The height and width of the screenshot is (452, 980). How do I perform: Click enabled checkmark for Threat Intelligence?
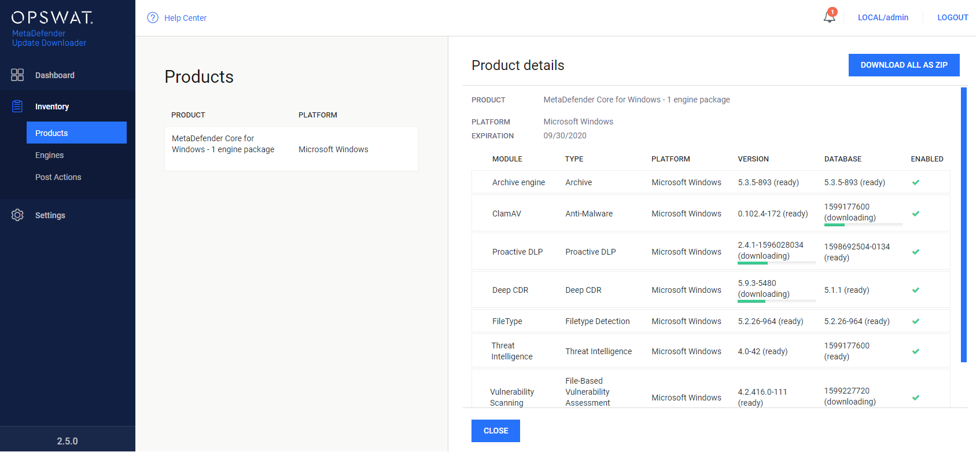click(x=916, y=351)
